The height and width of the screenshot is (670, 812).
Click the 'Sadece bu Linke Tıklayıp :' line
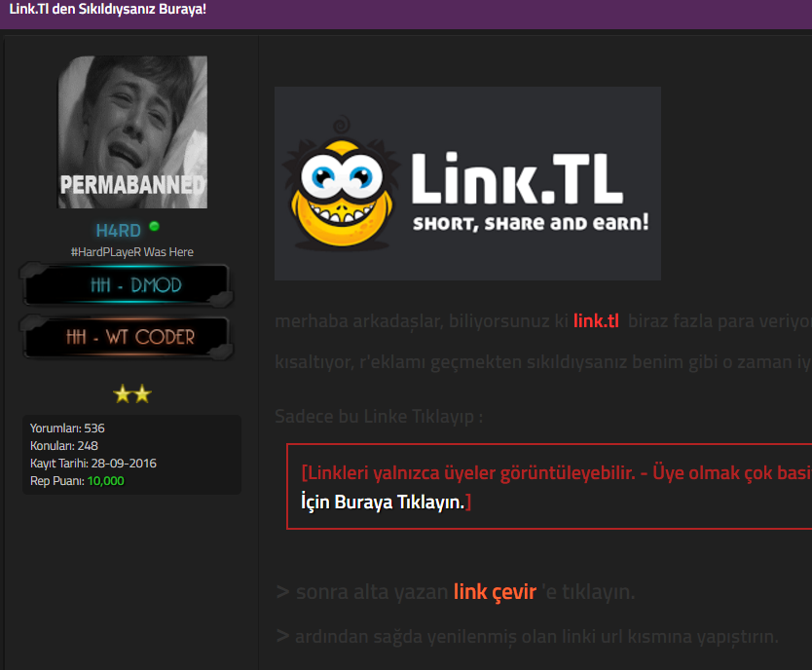click(379, 416)
